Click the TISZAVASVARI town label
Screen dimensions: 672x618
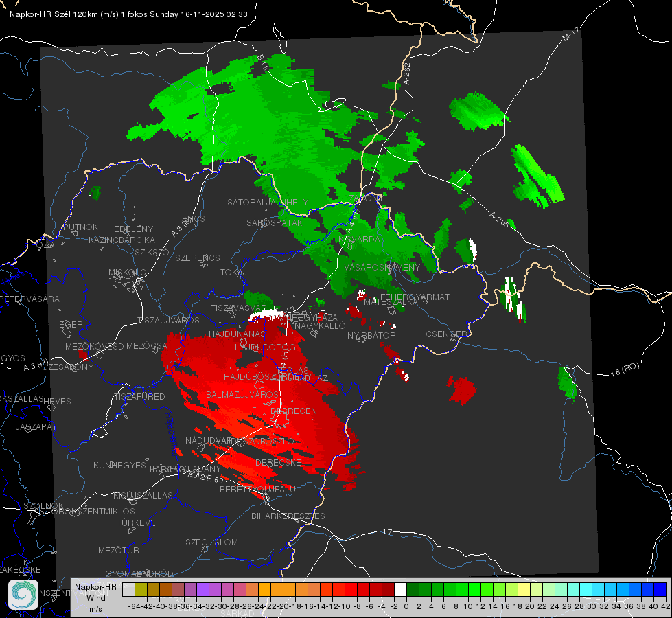point(242,308)
